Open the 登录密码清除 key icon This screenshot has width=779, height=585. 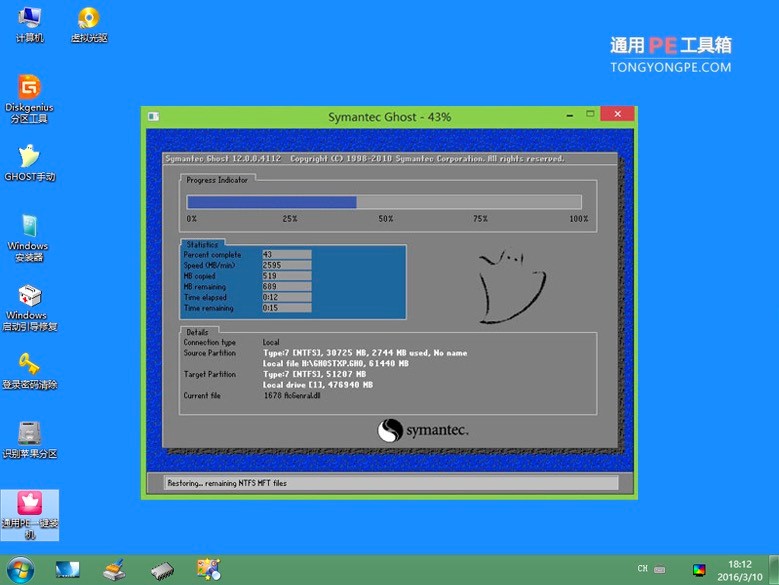(29, 371)
